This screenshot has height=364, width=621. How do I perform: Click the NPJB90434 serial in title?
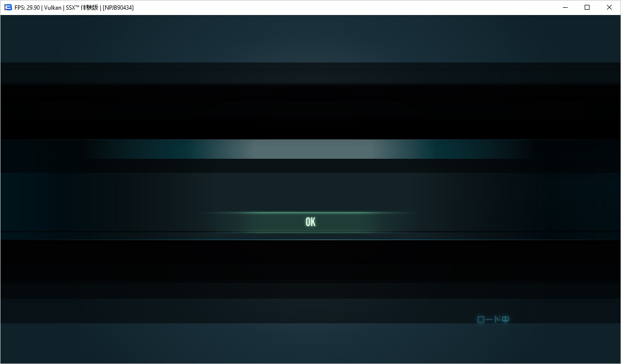click(118, 8)
